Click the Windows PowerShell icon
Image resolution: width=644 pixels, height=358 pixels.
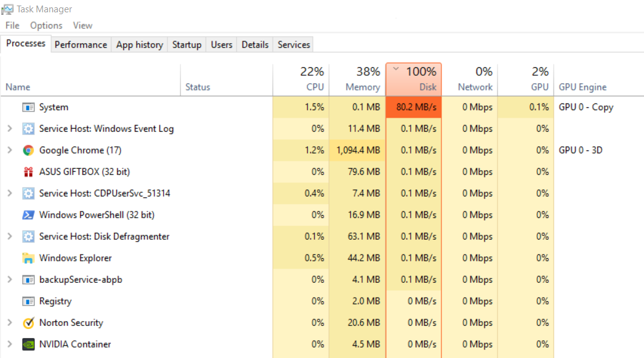pos(28,215)
